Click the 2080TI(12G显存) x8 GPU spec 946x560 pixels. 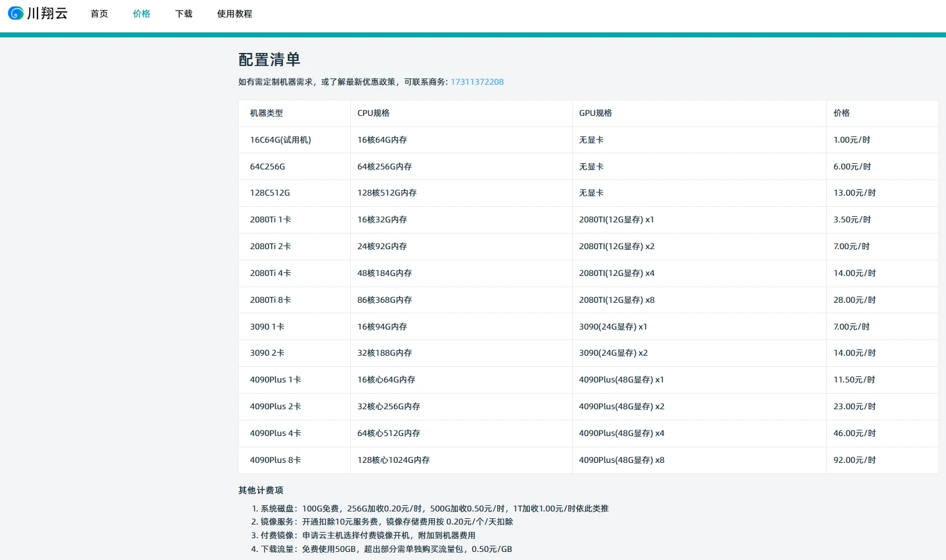[x=617, y=300]
